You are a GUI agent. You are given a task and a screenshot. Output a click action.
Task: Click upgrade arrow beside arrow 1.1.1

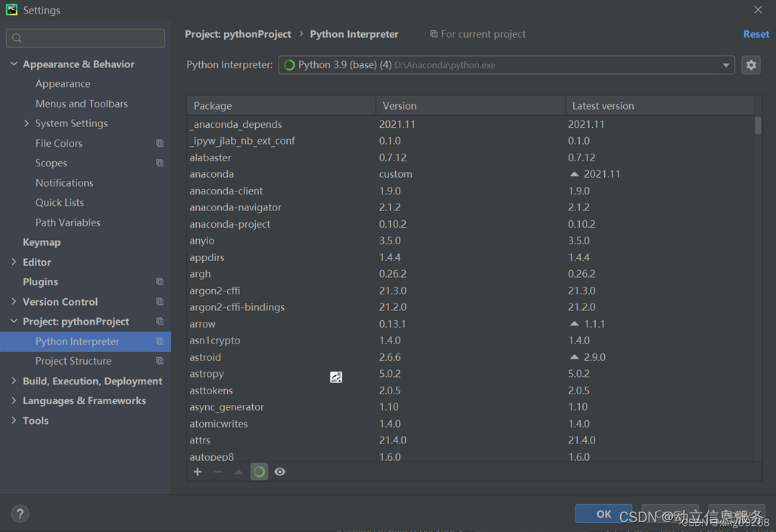click(574, 324)
